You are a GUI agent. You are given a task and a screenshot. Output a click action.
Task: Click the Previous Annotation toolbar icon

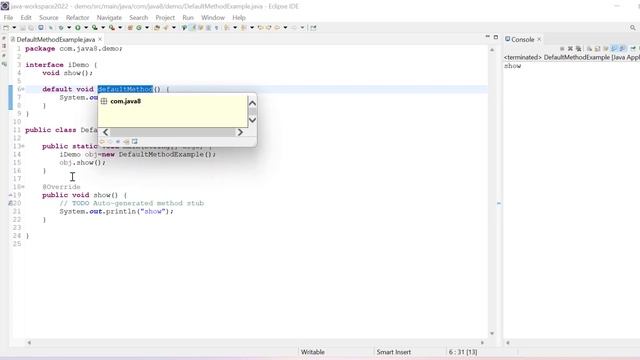coord(243,28)
